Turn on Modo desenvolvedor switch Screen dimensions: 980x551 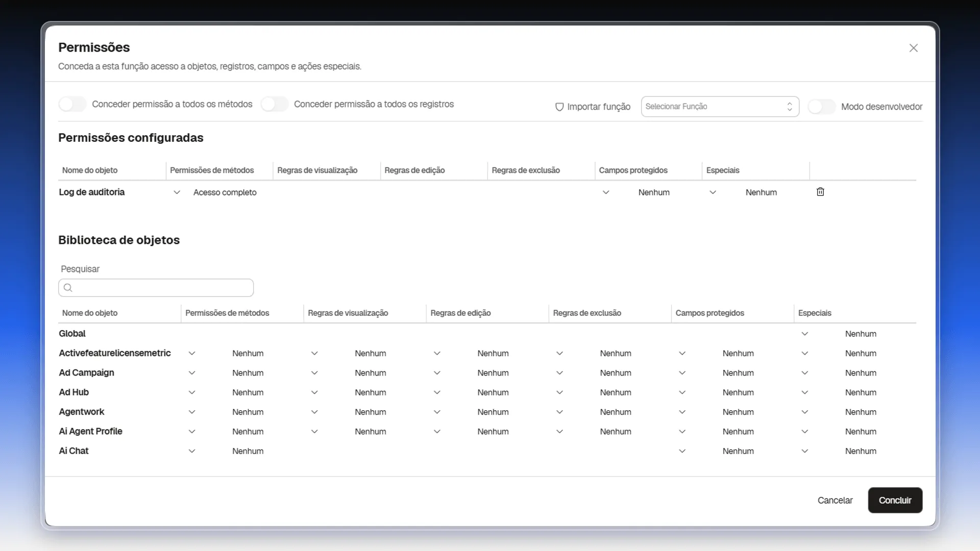coord(822,107)
